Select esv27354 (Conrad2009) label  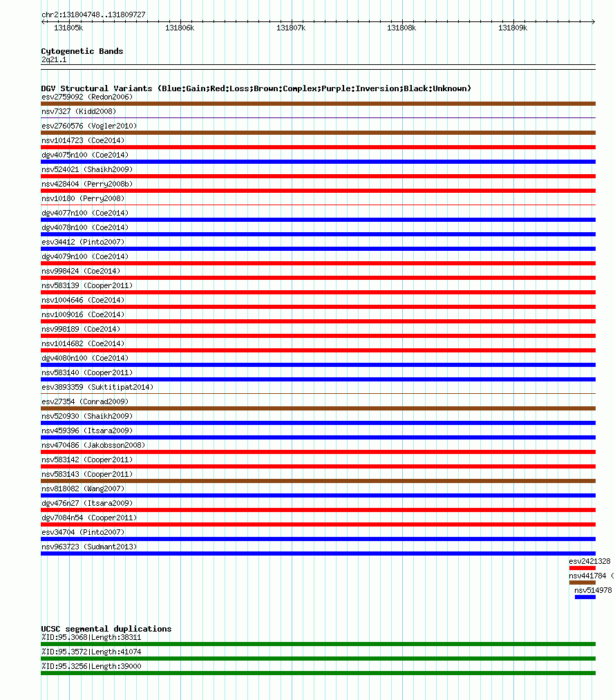[85, 401]
